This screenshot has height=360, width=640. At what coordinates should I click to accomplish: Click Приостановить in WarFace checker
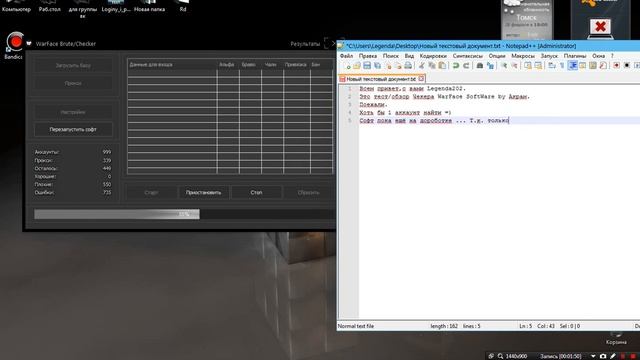click(x=203, y=192)
